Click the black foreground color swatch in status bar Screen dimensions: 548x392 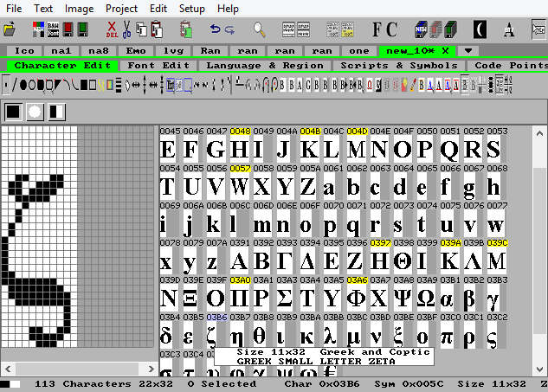[5, 384]
